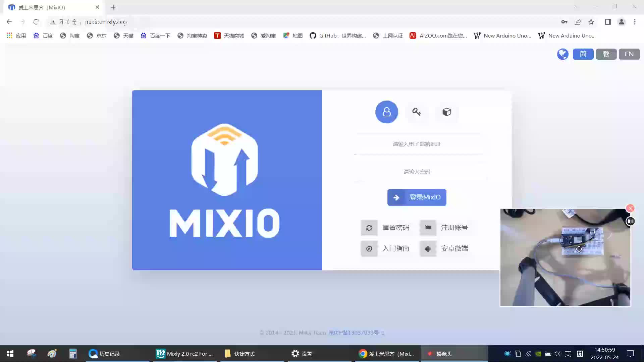The image size is (644, 362).
Task: Switch language to Simplified Chinese 简
Action: click(583, 54)
